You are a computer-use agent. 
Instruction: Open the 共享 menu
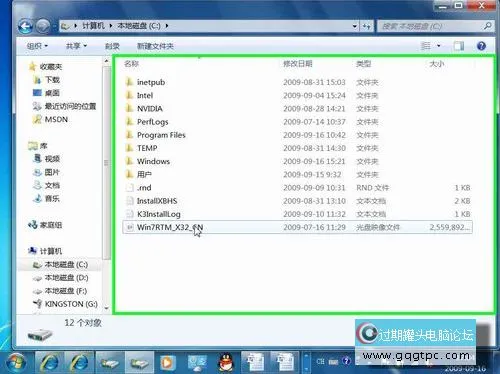(x=76, y=46)
